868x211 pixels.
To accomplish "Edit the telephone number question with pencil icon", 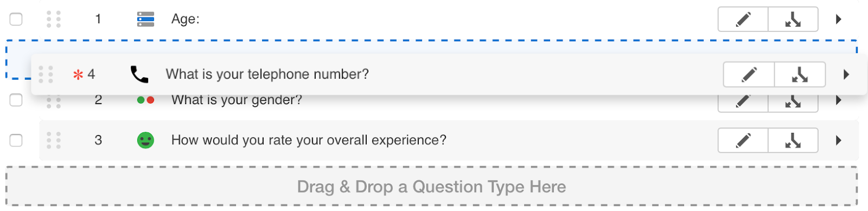I will tap(749, 74).
